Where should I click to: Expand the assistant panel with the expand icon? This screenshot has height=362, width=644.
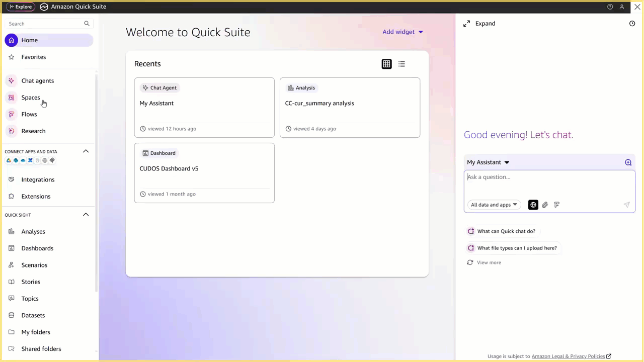[466, 23]
